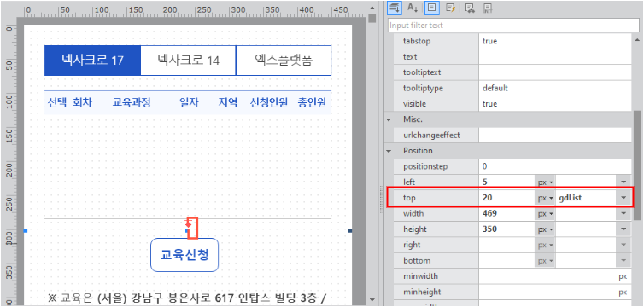Open the width reference component dropdown
This screenshot has width=644, height=307.
click(x=624, y=213)
